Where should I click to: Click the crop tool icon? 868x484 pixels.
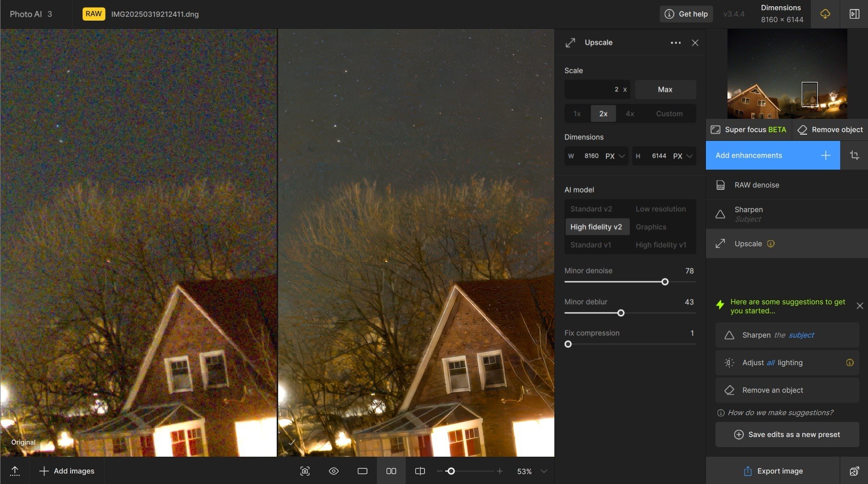(x=854, y=155)
